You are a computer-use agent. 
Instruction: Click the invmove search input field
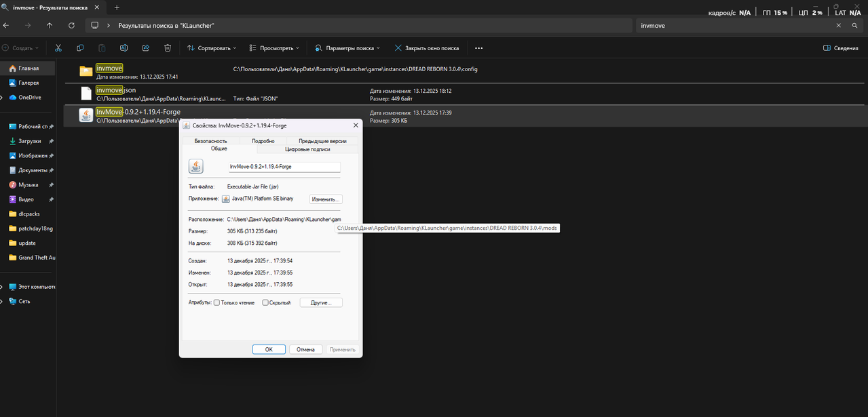(x=735, y=25)
